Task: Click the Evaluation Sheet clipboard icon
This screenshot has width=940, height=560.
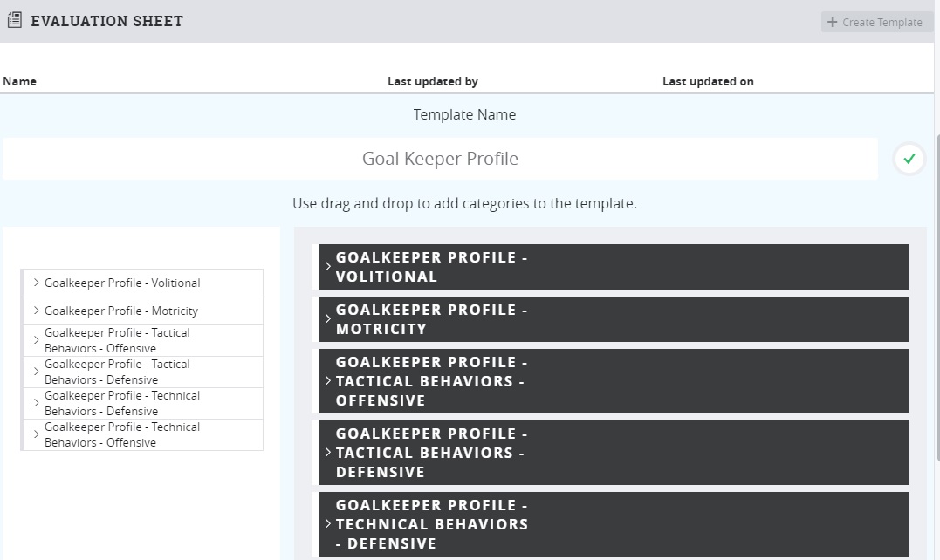Action: click(14, 20)
